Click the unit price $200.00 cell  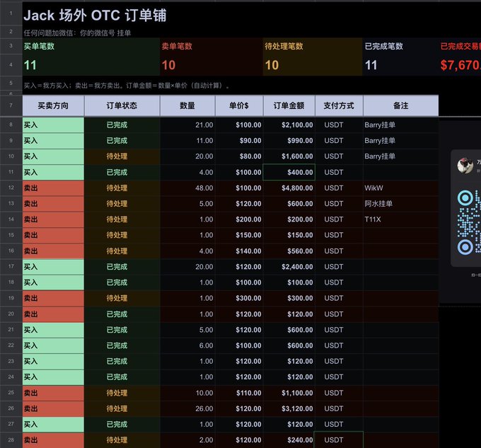(x=239, y=219)
